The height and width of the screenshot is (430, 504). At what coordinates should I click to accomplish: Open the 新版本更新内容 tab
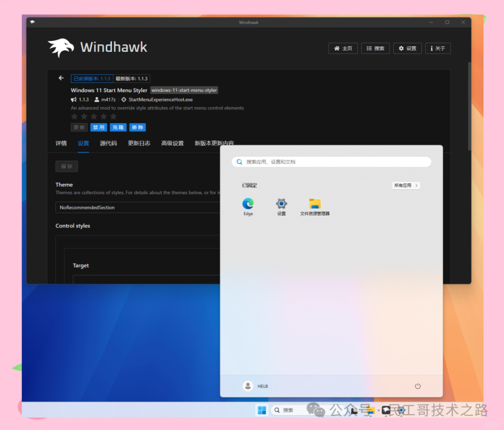click(x=214, y=143)
